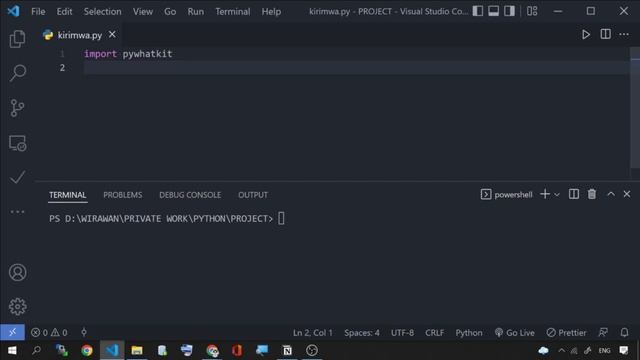Viewport: 640px width, 360px height.
Task: Open the Terminal menu
Action: pyautogui.click(x=233, y=11)
